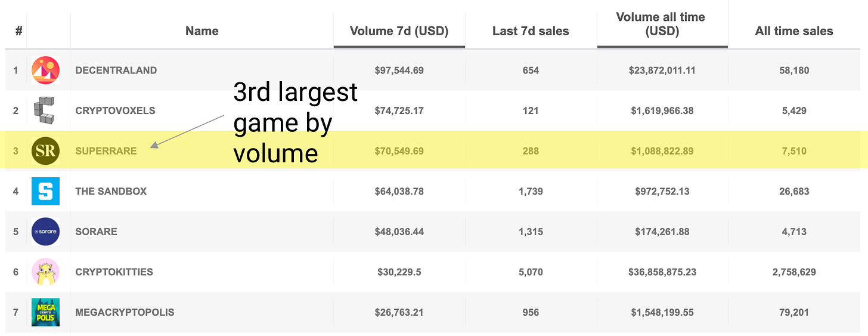Click The Sandbox blue S icon
Image resolution: width=868 pixels, height=336 pixels.
[x=45, y=191]
